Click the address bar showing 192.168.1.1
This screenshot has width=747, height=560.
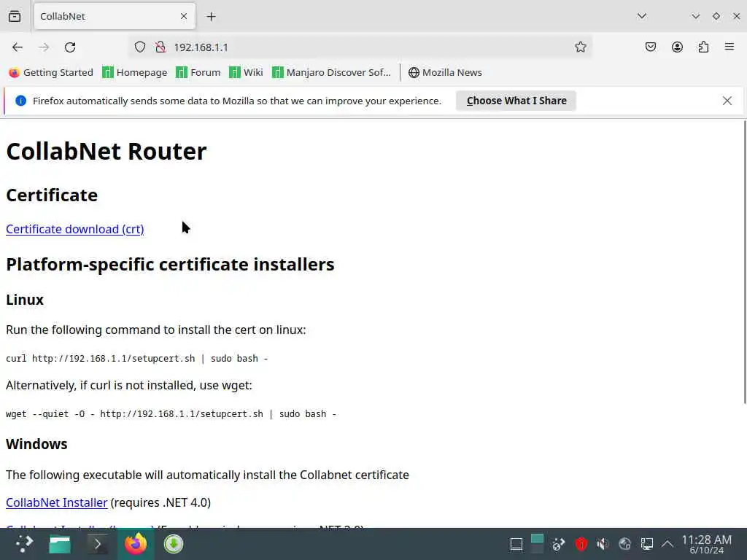(360, 47)
